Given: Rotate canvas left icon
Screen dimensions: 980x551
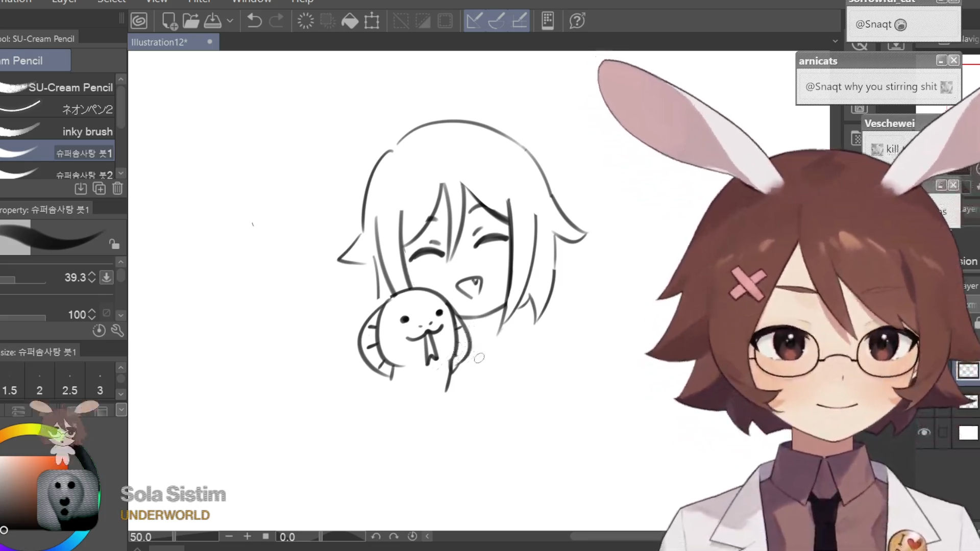Looking at the screenshot, I should pyautogui.click(x=376, y=536).
